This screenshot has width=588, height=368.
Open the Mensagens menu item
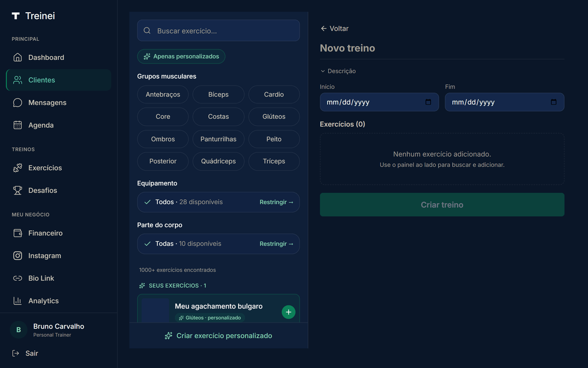pyautogui.click(x=59, y=103)
